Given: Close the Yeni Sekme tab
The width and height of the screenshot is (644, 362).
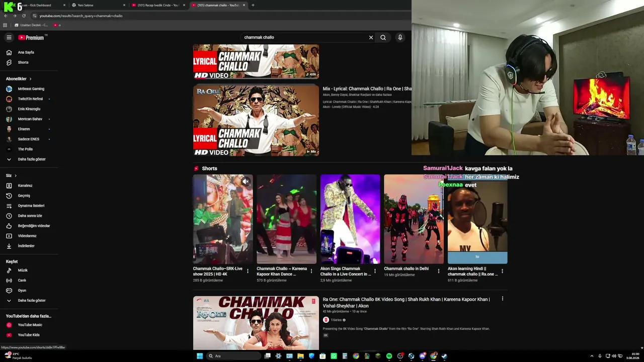Looking at the screenshot, I should point(124,5).
